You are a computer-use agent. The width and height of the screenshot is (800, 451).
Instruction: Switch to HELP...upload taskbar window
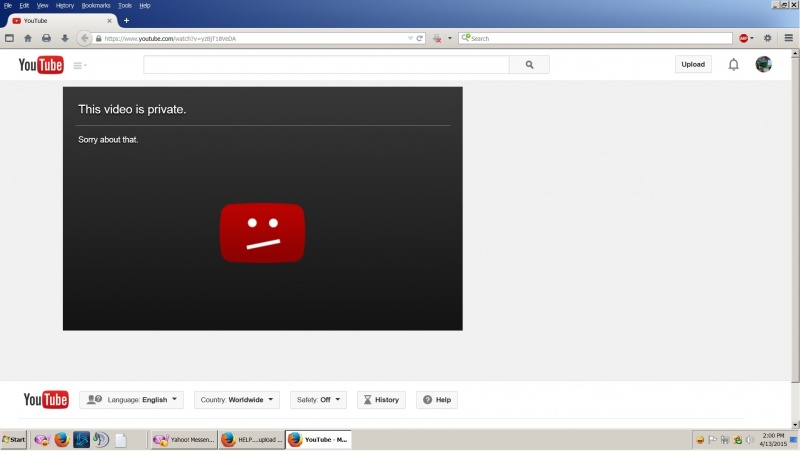click(252, 439)
